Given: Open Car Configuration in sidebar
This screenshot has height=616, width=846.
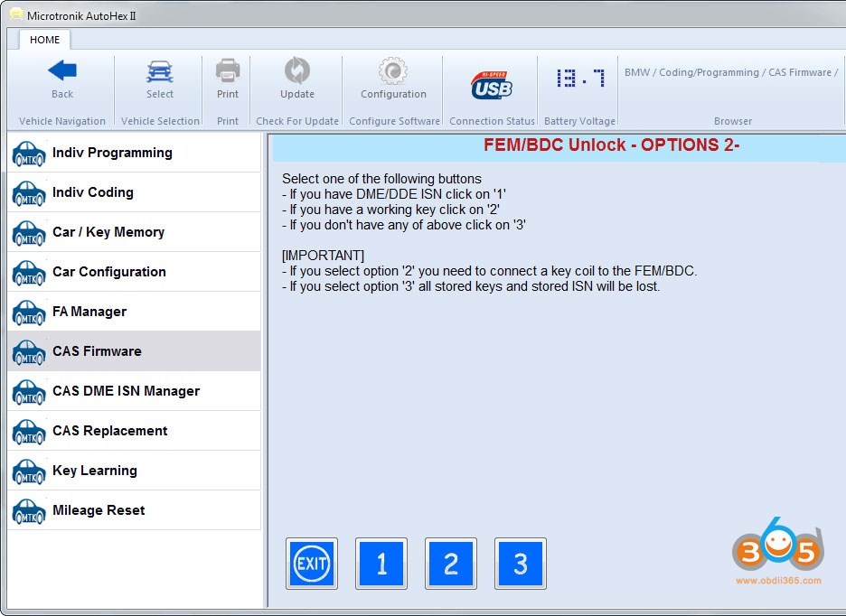Looking at the screenshot, I should pos(135,272).
